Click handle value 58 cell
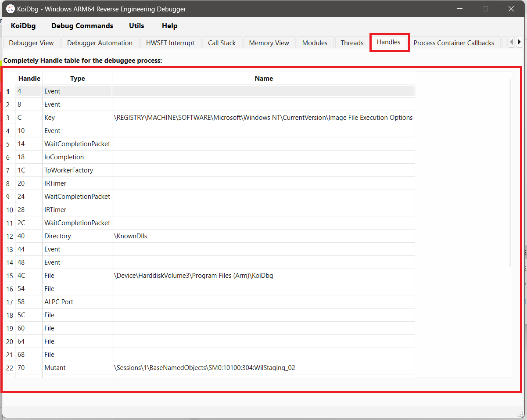The width and height of the screenshot is (527, 420). coord(29,302)
